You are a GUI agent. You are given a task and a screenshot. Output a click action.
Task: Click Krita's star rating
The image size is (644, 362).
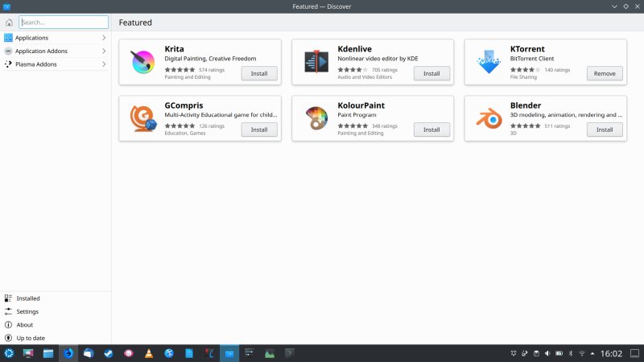point(180,70)
